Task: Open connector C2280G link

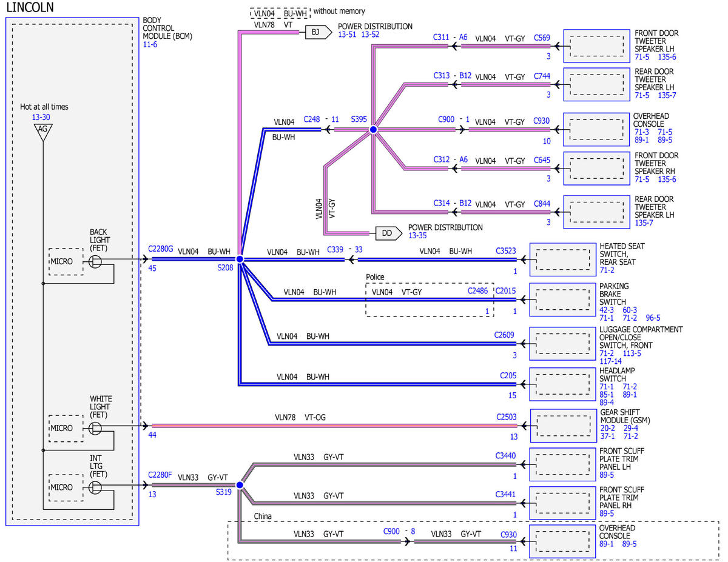Action: point(160,249)
